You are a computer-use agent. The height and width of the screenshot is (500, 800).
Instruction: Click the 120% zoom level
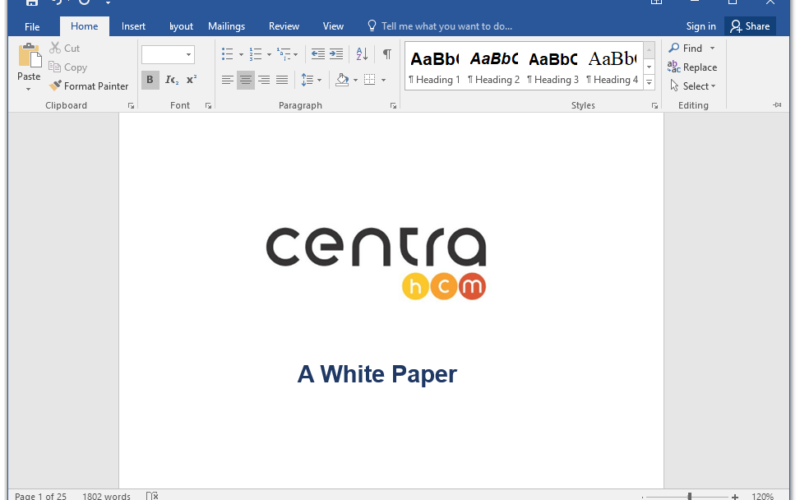[763, 496]
